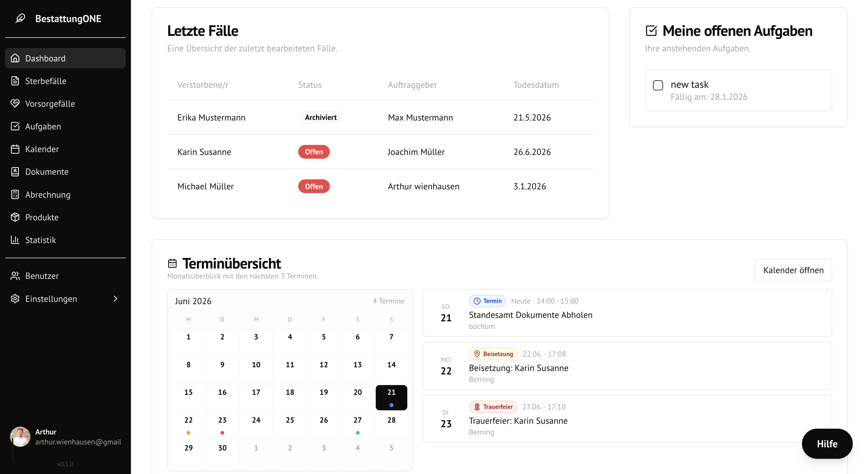Select June 30 in the calendar
Screen dimensions: 868x474
[222, 452]
